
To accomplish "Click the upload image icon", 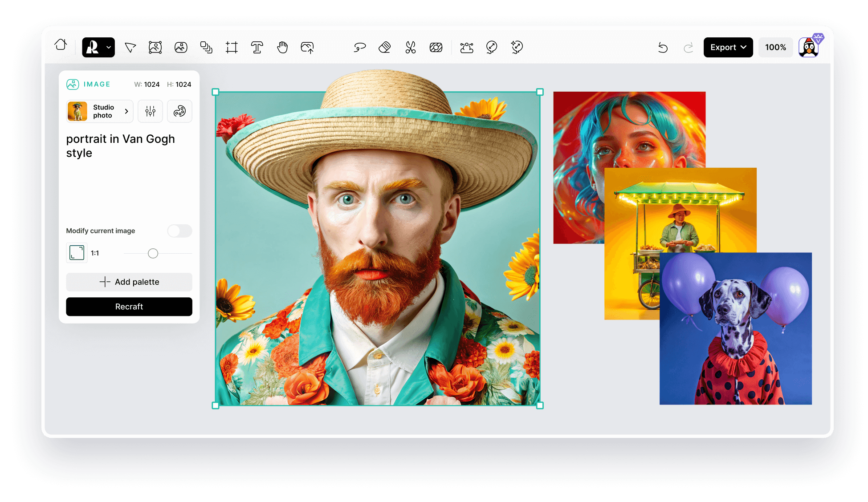I will (x=307, y=48).
